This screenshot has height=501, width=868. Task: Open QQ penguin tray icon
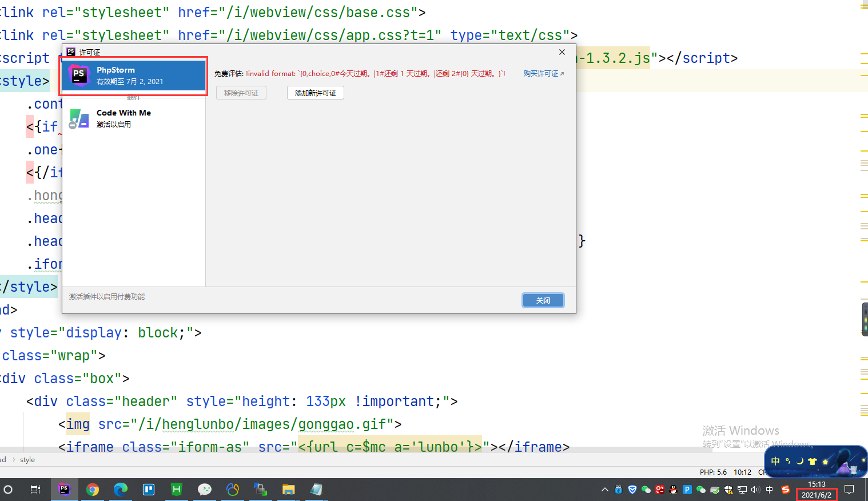click(x=673, y=490)
